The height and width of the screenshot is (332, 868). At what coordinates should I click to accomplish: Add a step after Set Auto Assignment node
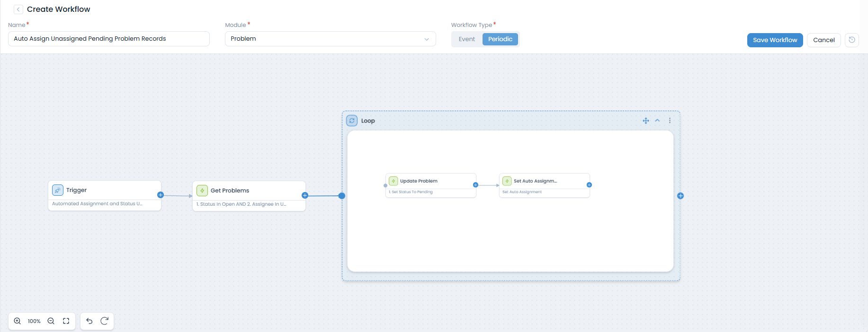pyautogui.click(x=589, y=185)
